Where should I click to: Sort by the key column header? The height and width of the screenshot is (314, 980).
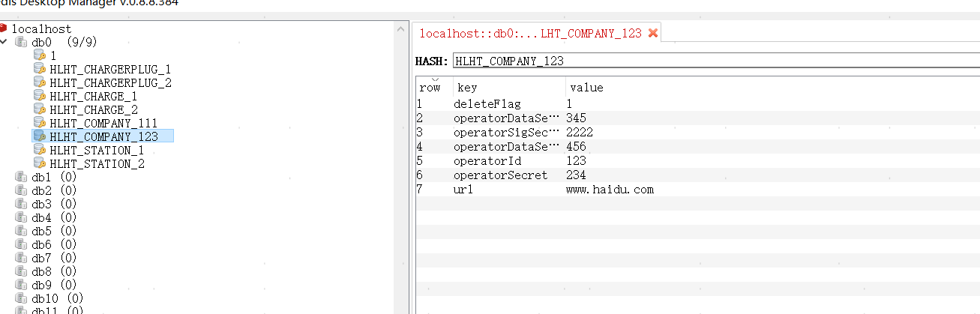coord(509,86)
